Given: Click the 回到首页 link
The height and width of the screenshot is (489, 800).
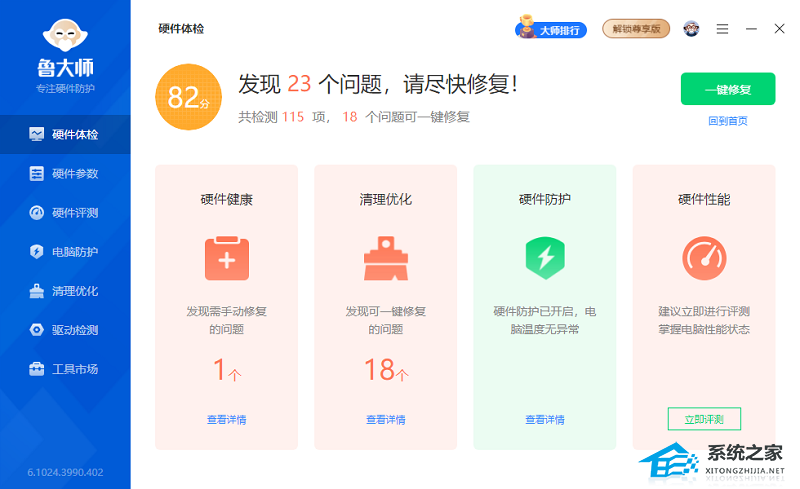Looking at the screenshot, I should point(728,121).
